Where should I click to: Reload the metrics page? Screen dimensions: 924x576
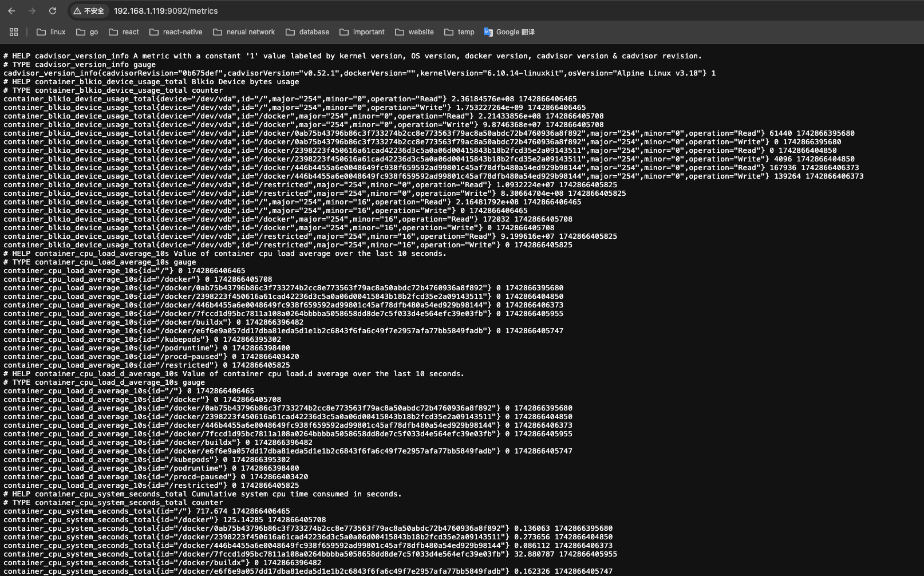tap(53, 11)
